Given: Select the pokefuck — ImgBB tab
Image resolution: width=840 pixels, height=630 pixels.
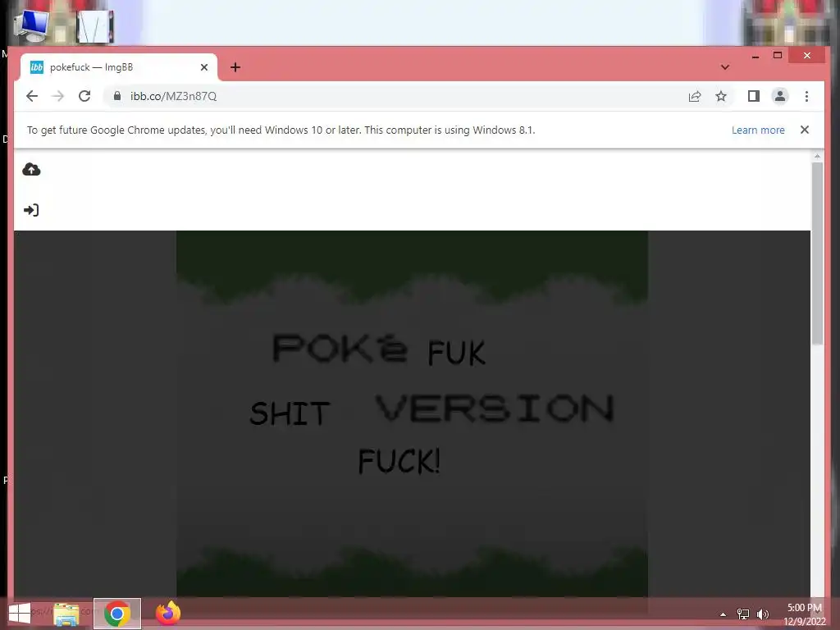Looking at the screenshot, I should point(119,67).
